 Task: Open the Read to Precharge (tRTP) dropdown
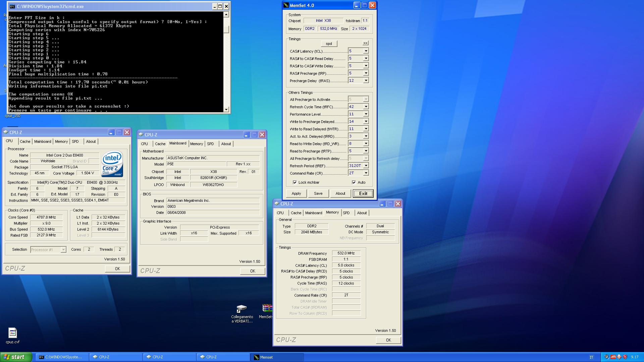pyautogui.click(x=366, y=151)
